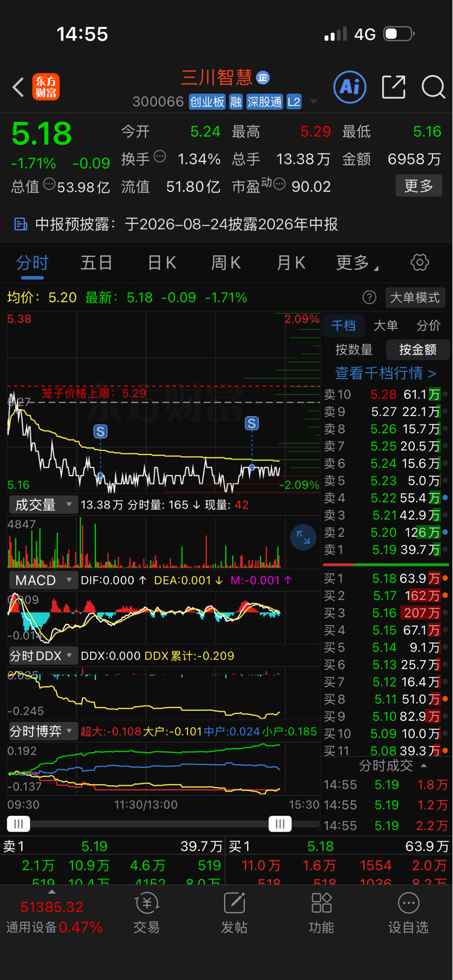Screen dimensions: 453x980
Task: Tap info icon beside 市盈
Action: pyautogui.click(x=280, y=184)
